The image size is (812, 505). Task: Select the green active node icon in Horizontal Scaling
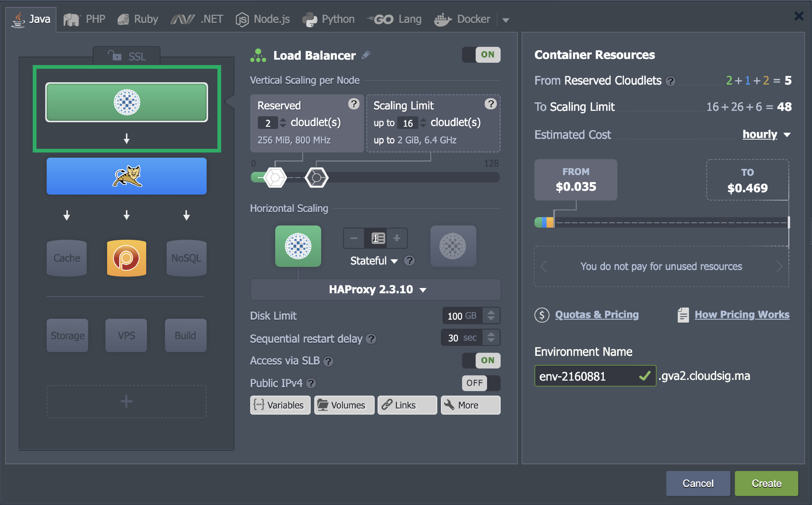298,246
